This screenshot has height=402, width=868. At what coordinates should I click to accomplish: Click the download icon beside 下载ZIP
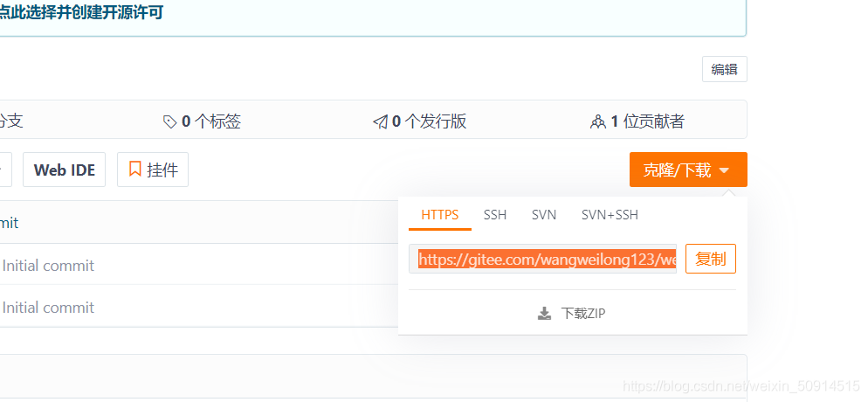click(x=545, y=314)
